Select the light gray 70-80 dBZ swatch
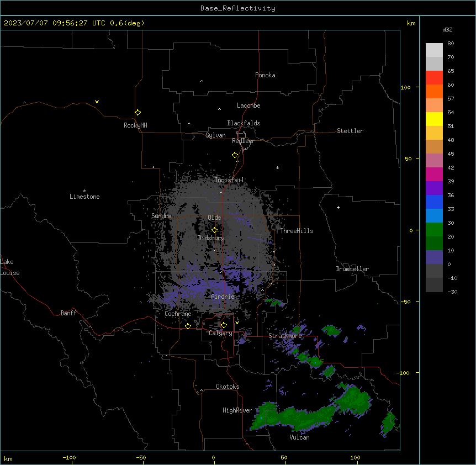The width and height of the screenshot is (476, 465). pos(434,50)
